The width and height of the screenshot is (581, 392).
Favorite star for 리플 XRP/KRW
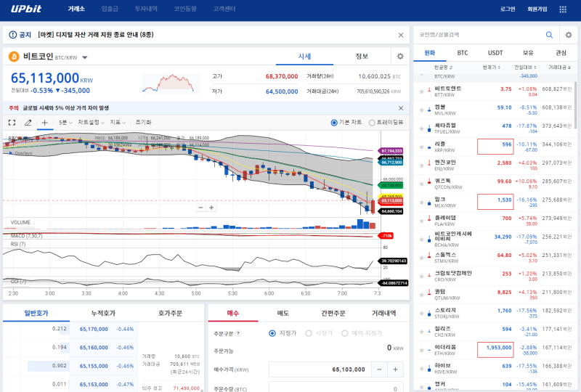click(x=421, y=147)
